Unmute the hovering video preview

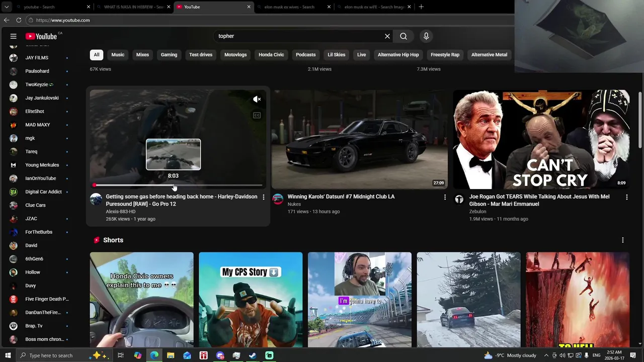tap(257, 100)
